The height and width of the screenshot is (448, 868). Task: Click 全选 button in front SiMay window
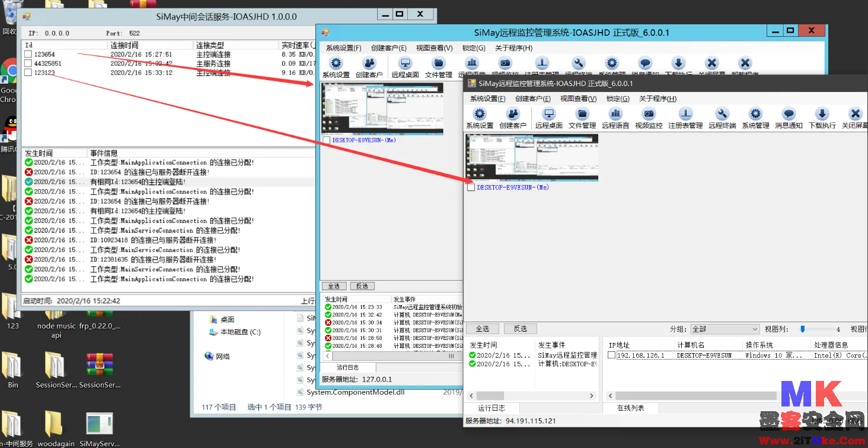tap(483, 329)
